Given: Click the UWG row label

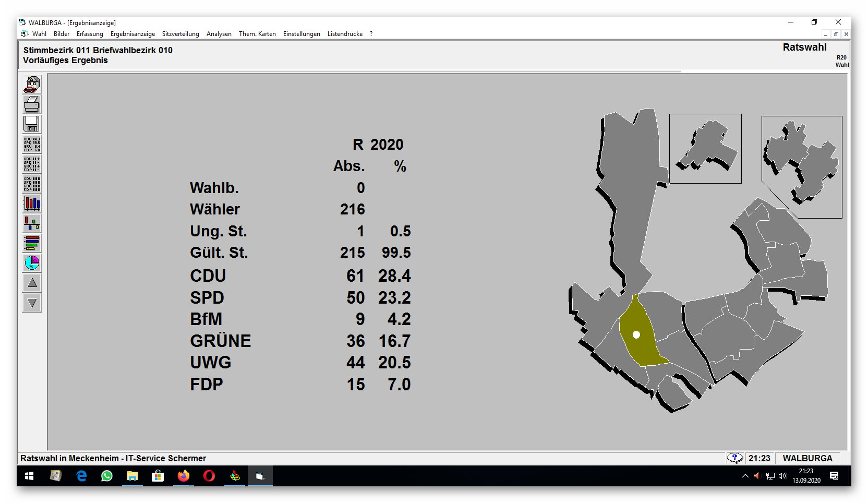Looking at the screenshot, I should [x=210, y=363].
